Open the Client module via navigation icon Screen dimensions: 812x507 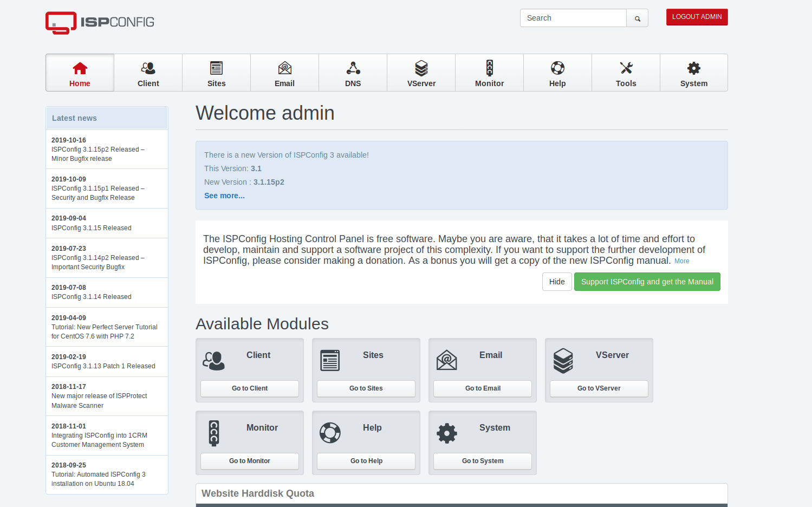(x=148, y=68)
